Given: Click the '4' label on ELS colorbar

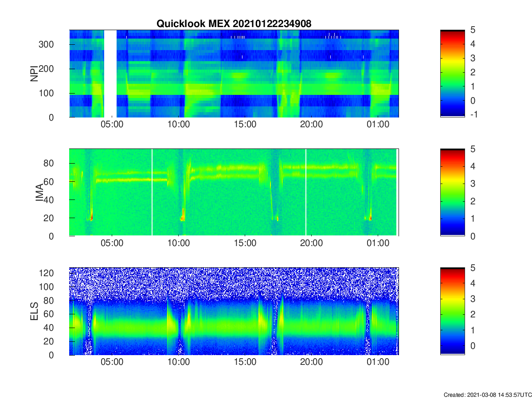Looking at the screenshot, I should [x=473, y=283].
